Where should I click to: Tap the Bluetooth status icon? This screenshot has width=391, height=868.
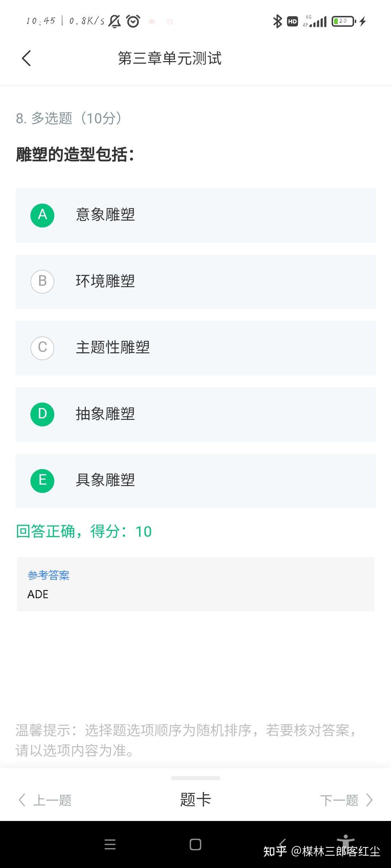(x=277, y=21)
